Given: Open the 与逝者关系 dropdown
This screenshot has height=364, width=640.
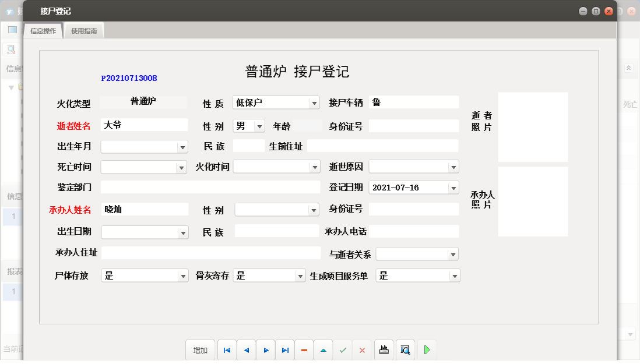Looking at the screenshot, I should [453, 254].
